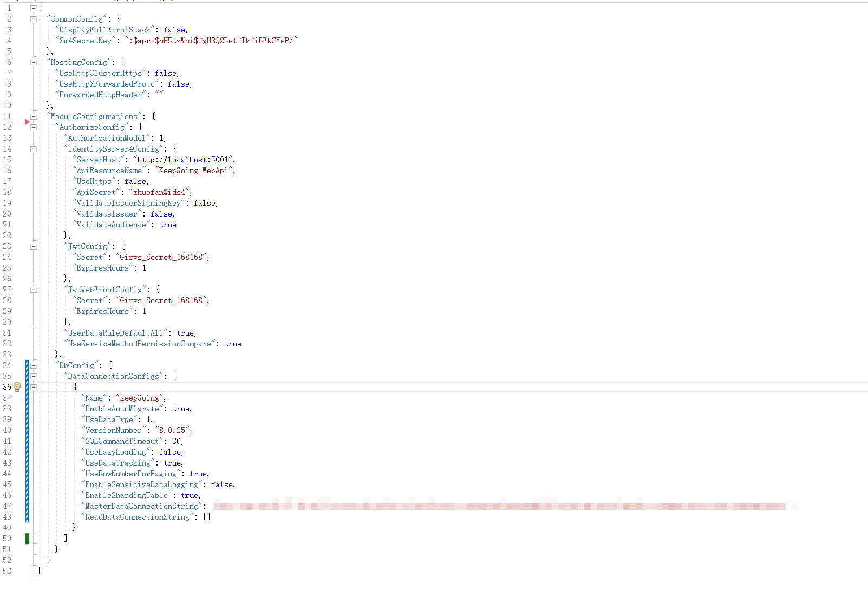This screenshot has width=868, height=590.
Task: Click the empty array brackets on line 48
Action: 207,517
